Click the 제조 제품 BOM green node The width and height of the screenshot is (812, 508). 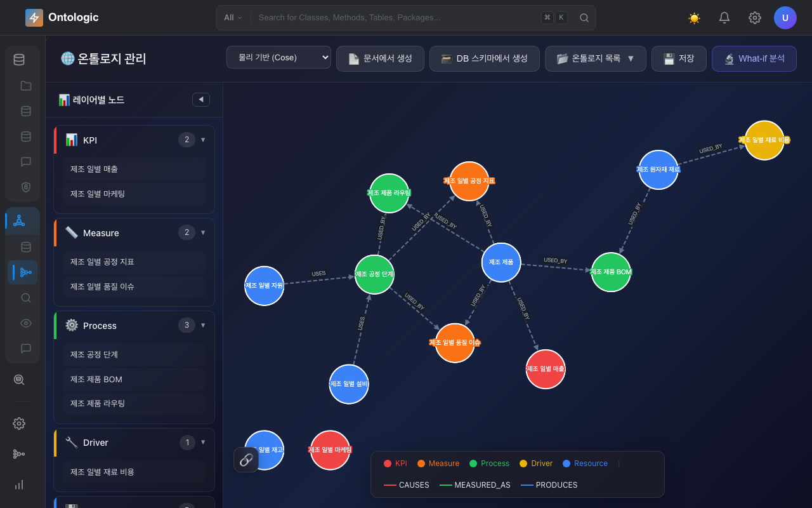click(611, 272)
